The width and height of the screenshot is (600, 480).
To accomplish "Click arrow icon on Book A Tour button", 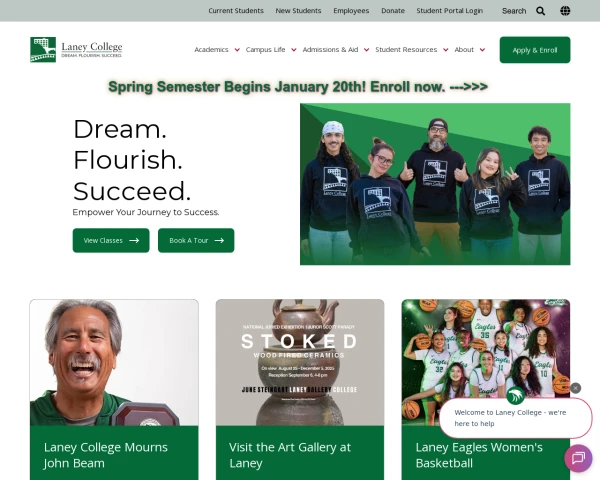I will (x=219, y=240).
